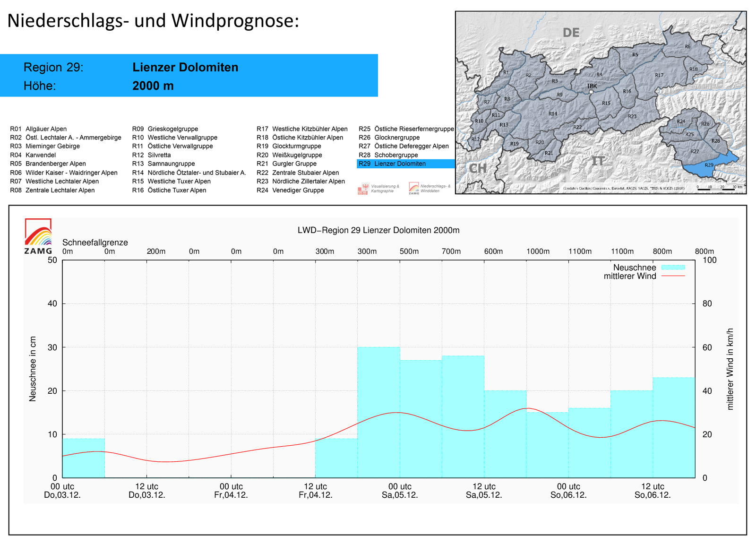
Task: Click region R6 on the map
Action: [687, 46]
